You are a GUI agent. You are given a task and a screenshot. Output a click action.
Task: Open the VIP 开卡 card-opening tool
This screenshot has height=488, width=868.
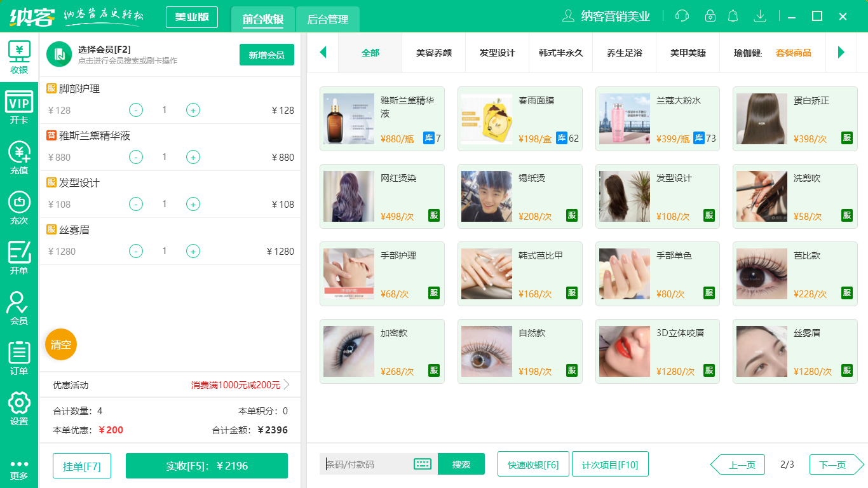(x=19, y=107)
